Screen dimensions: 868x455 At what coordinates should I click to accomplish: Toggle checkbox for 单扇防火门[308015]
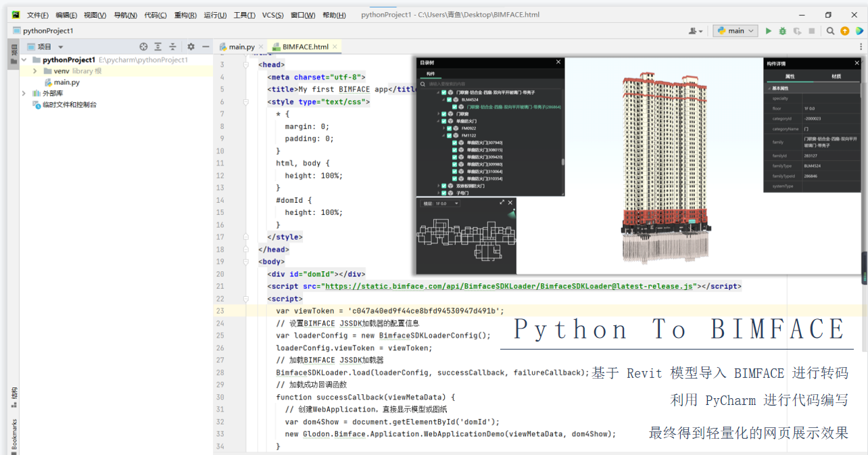pyautogui.click(x=455, y=150)
